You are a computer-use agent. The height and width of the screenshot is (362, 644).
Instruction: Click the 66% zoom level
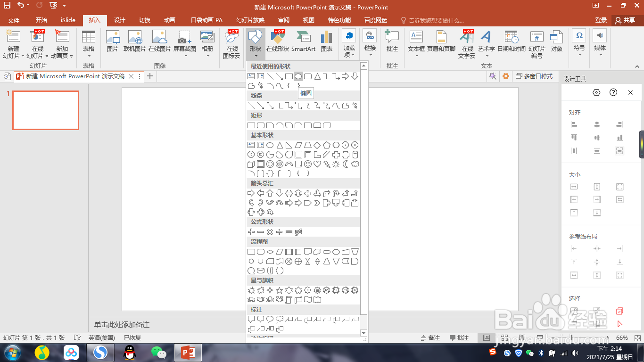click(622, 338)
